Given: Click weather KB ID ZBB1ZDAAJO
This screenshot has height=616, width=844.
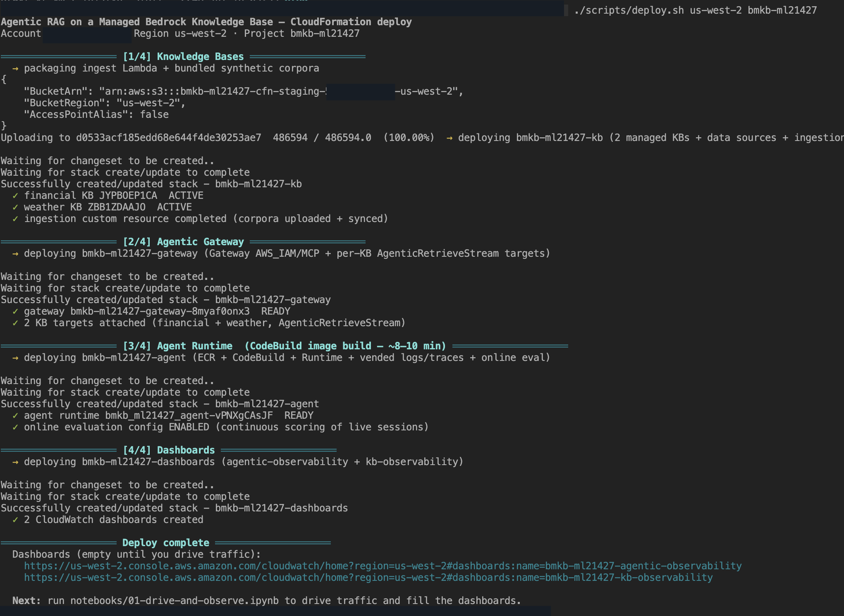Looking at the screenshot, I should 117,207.
